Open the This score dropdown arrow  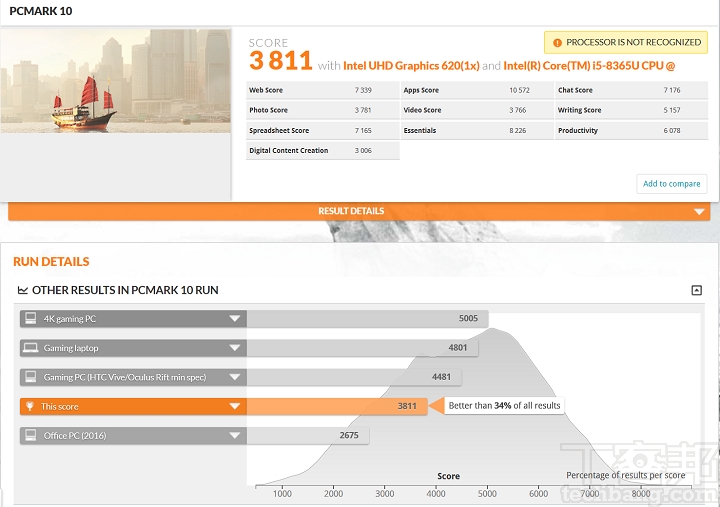[x=234, y=407]
